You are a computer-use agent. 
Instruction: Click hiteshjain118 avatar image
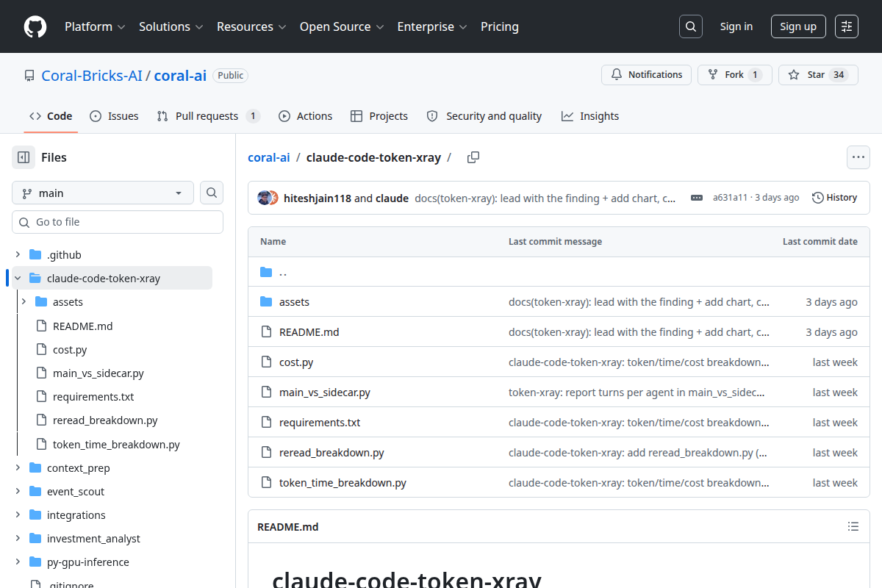(264, 198)
